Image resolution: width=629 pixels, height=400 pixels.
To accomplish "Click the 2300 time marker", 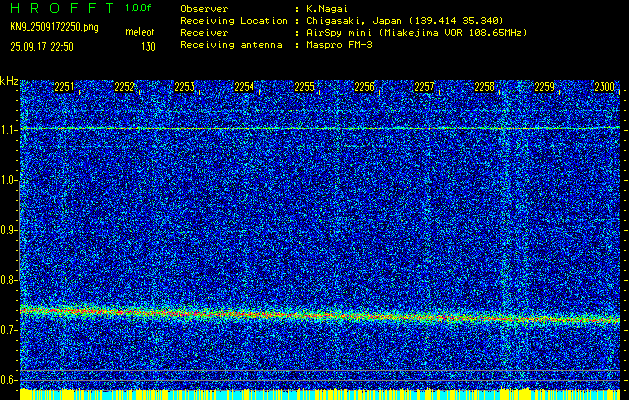I will coord(605,87).
